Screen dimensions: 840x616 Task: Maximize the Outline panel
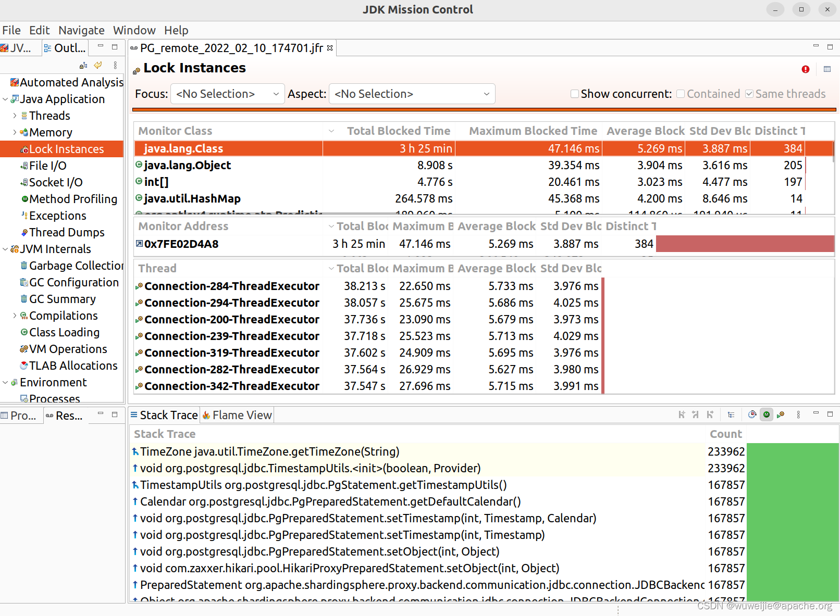[x=115, y=47]
